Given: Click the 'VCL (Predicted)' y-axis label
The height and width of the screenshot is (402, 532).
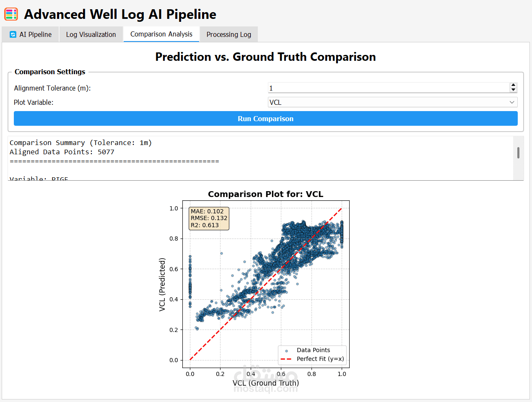Looking at the screenshot, I should coord(162,285).
